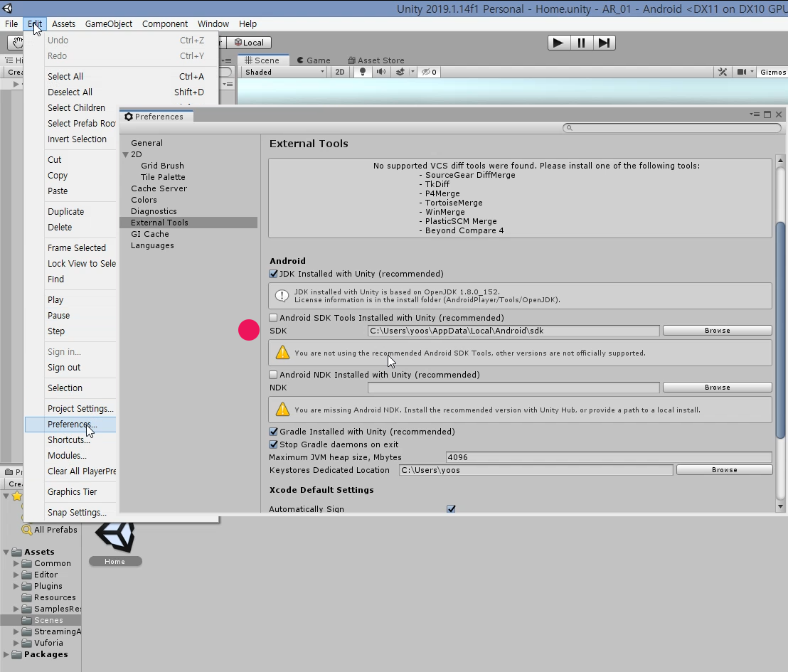Click the hidden objects count icon
Viewport: 788px width, 672px height.
[x=429, y=72]
